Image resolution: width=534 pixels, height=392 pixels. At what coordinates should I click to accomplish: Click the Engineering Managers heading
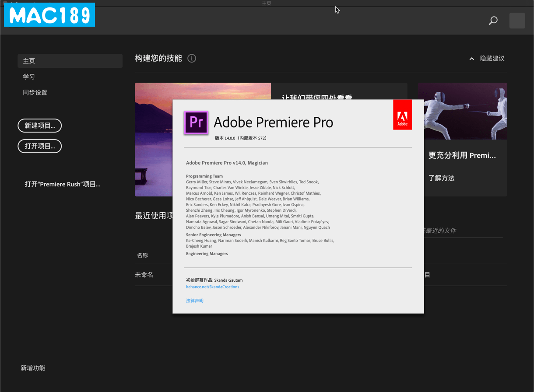coord(207,254)
